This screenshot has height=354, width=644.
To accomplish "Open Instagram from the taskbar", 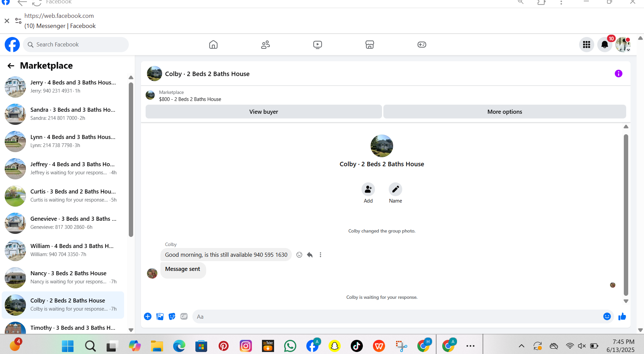I will point(245,346).
